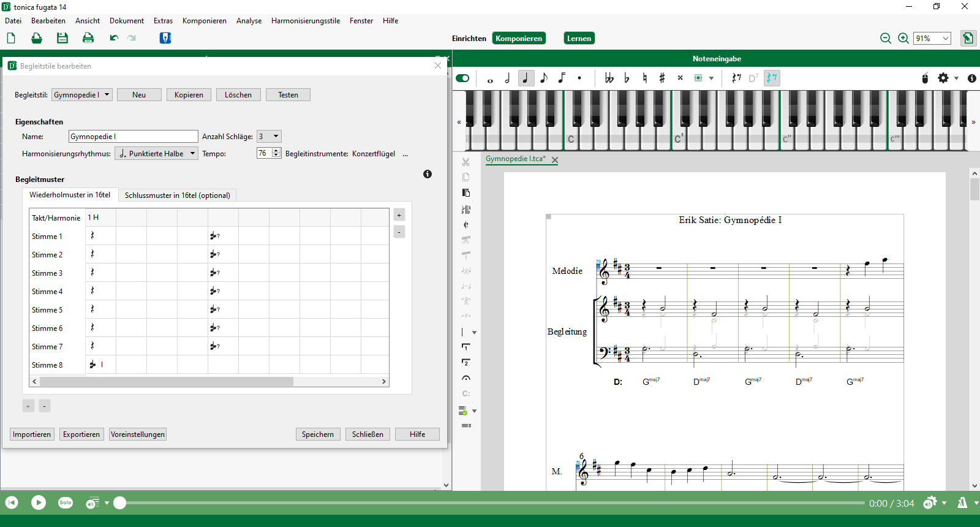Toggle the metronome icon
Screen dimensions: 980x527
[x=962, y=502]
